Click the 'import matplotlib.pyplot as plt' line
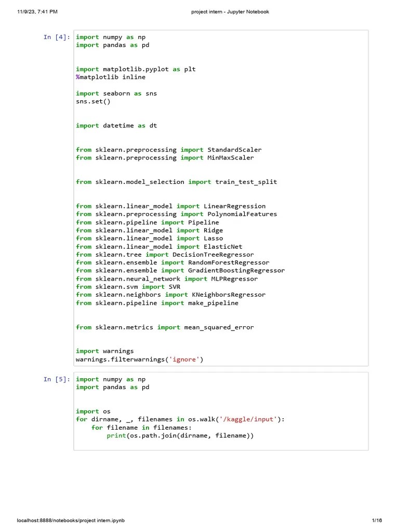Screen dimensions: 399x532 [x=136, y=69]
